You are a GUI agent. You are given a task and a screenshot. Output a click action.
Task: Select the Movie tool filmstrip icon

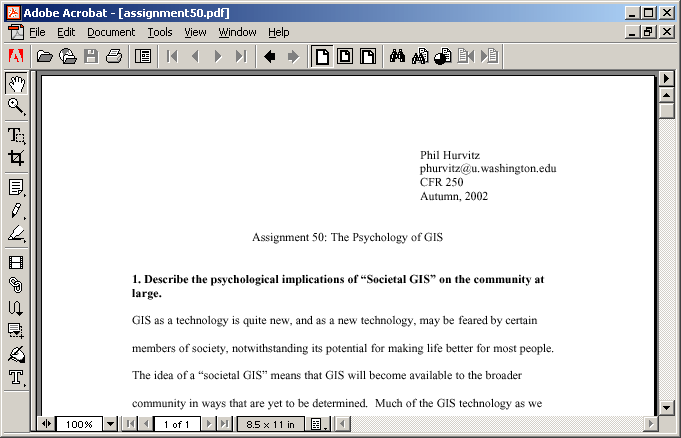17,262
